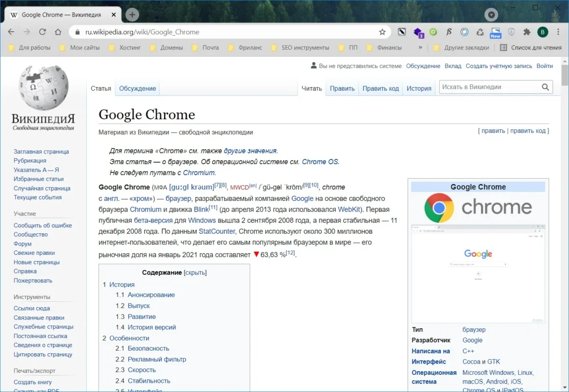The height and width of the screenshot is (392, 569).
Task: Click Создать учётную запись link
Action: (498, 66)
